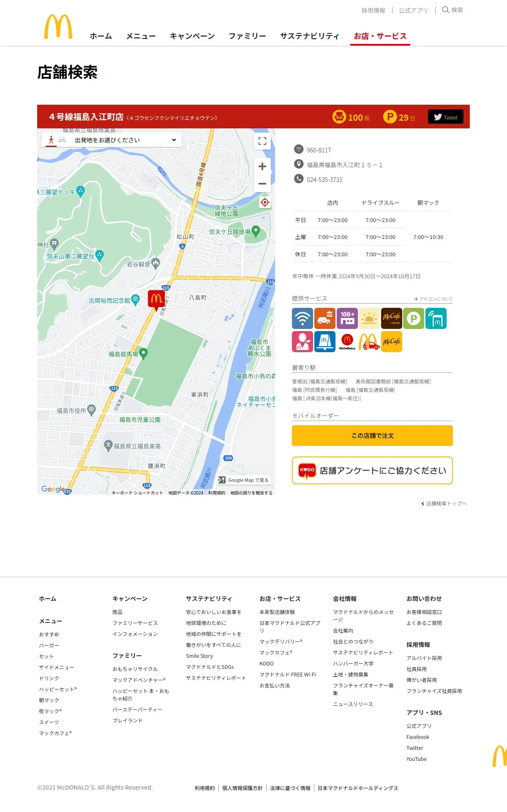Click Google Map で見る on the map

click(244, 480)
